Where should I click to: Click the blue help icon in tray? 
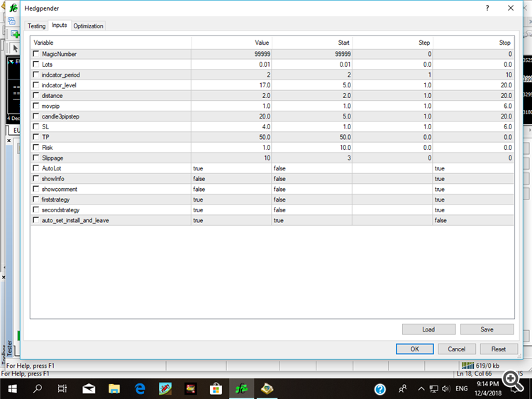tap(380, 389)
